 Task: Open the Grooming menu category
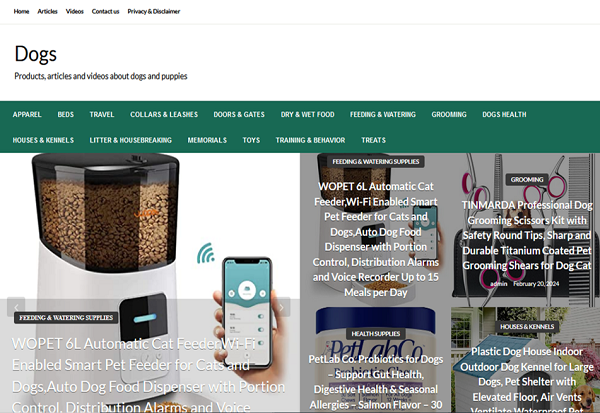pyautogui.click(x=449, y=114)
